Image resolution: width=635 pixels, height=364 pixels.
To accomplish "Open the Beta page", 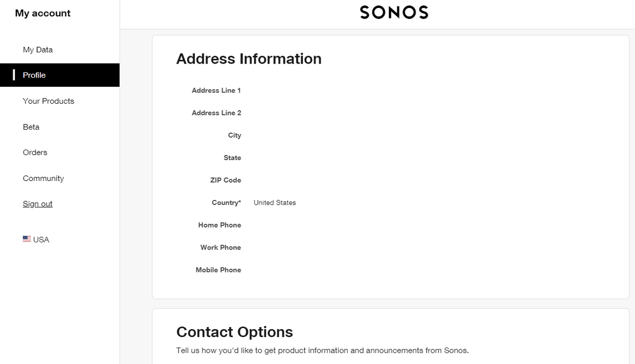I will click(x=31, y=127).
